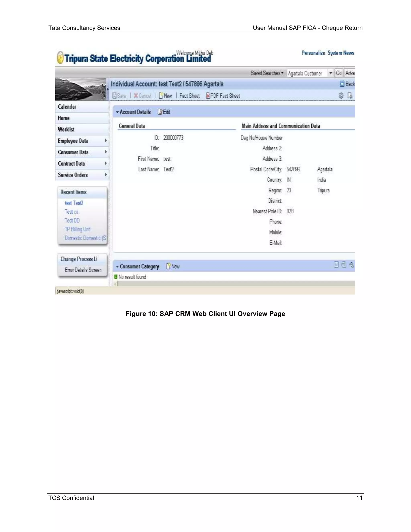Screen dimensions: 411x532
Task: Collapse the Account Details section
Action: [x=117, y=112]
